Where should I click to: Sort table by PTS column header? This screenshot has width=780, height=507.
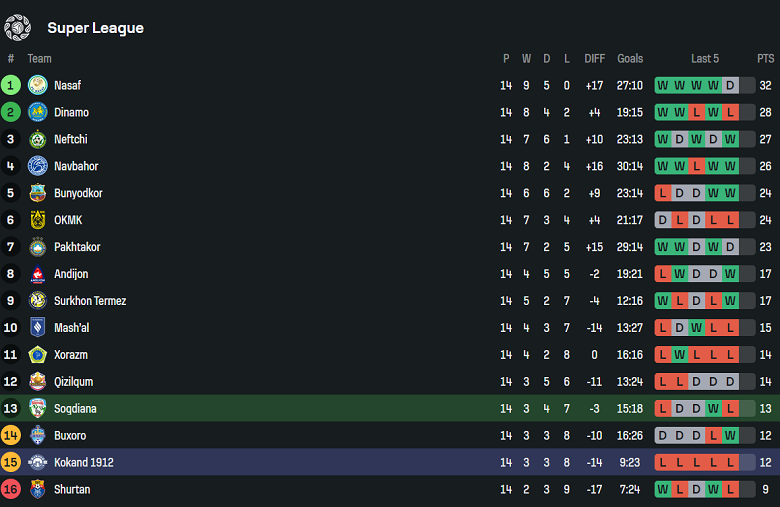[x=765, y=59]
